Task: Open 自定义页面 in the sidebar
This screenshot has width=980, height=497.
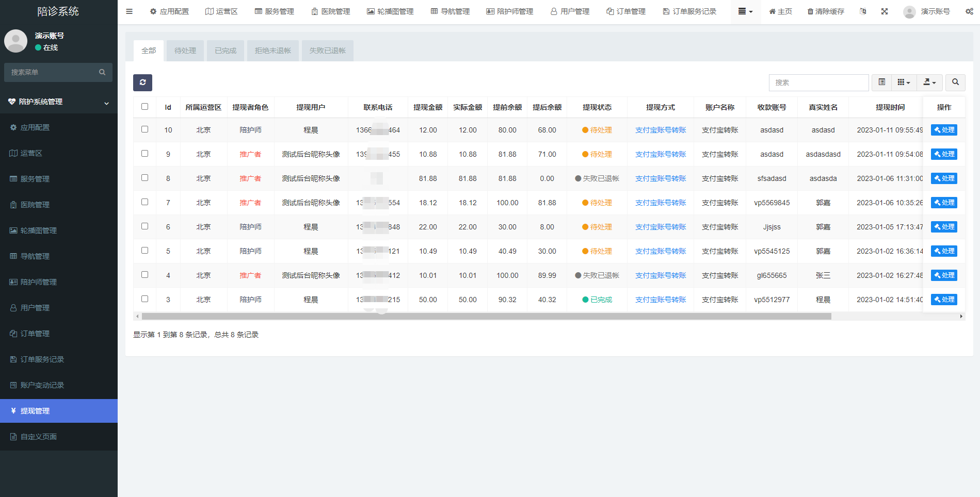Action: [x=59, y=437]
